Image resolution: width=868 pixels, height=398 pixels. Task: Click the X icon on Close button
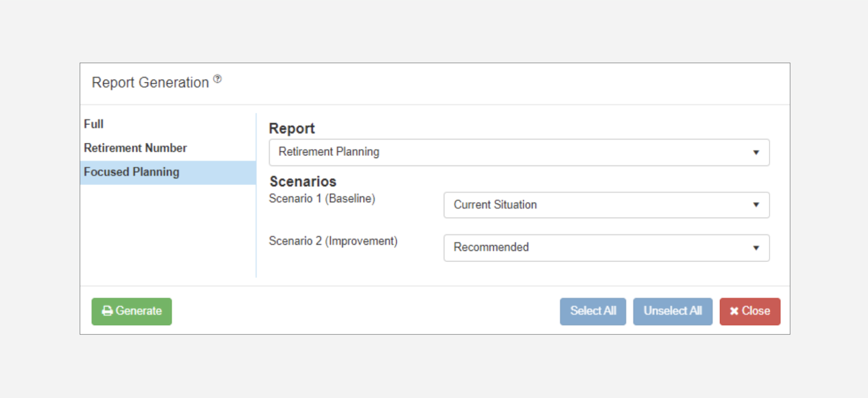point(734,311)
